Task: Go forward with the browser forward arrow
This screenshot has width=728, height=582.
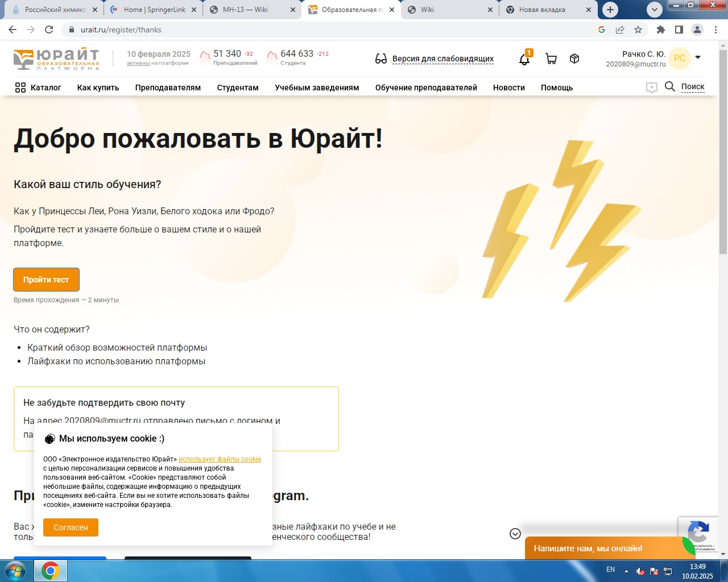Action: point(31,30)
